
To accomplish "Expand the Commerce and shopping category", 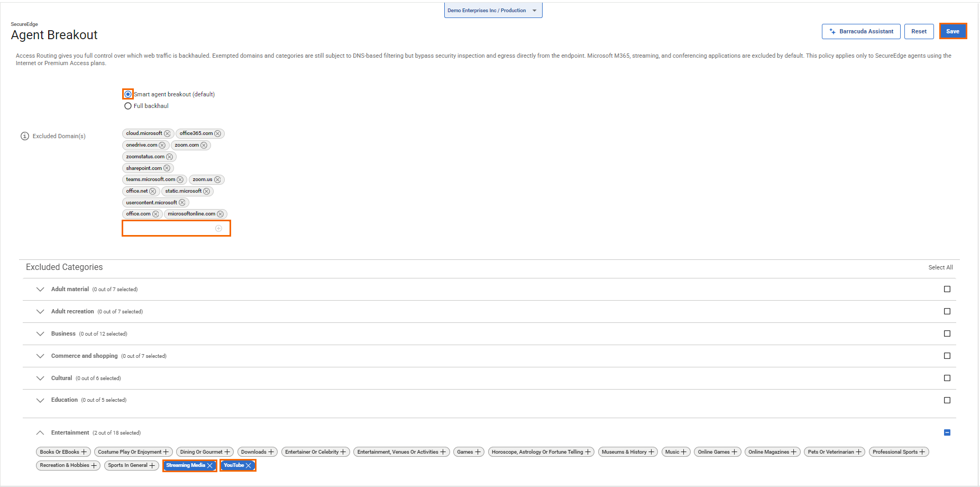I will pyautogui.click(x=40, y=356).
